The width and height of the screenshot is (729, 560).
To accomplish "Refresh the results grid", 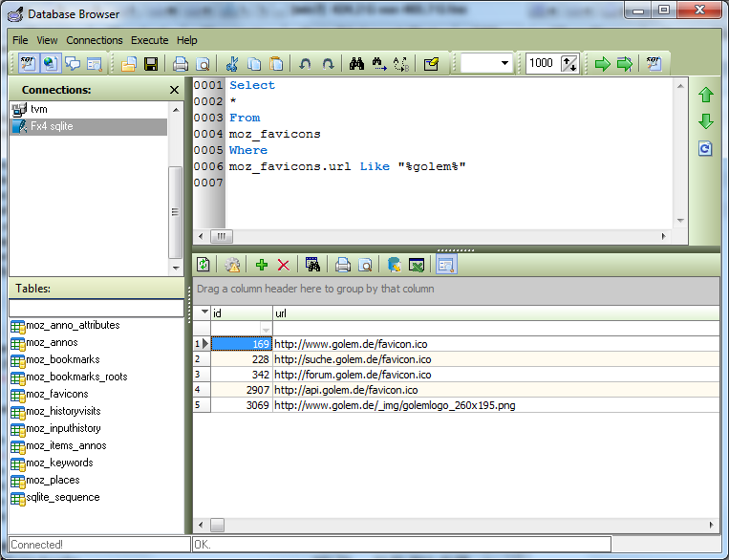I will click(204, 265).
